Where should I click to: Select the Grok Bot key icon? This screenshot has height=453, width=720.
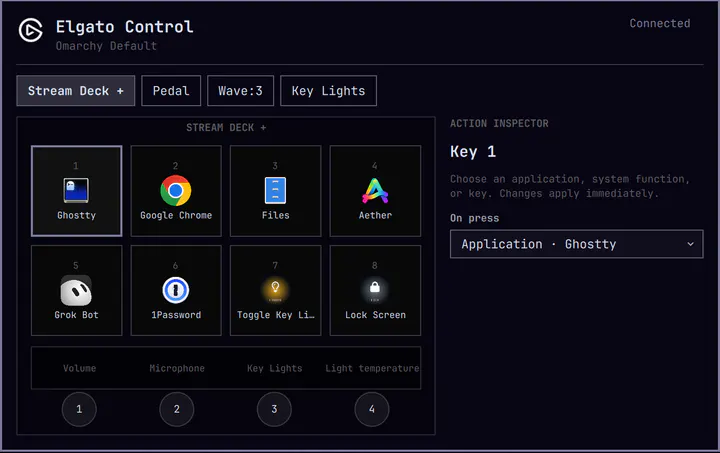[76, 290]
